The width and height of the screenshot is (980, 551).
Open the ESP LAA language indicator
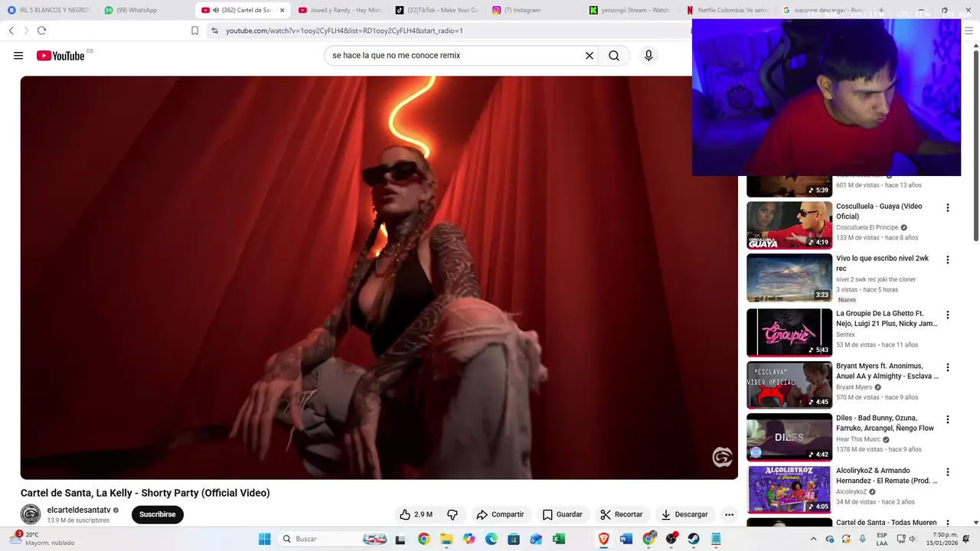point(882,539)
